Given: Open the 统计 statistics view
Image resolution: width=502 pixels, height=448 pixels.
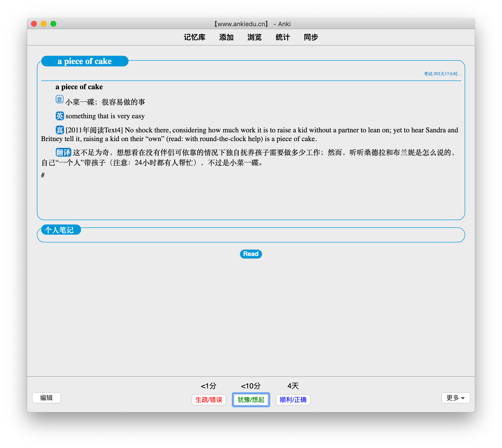Looking at the screenshot, I should (283, 37).
